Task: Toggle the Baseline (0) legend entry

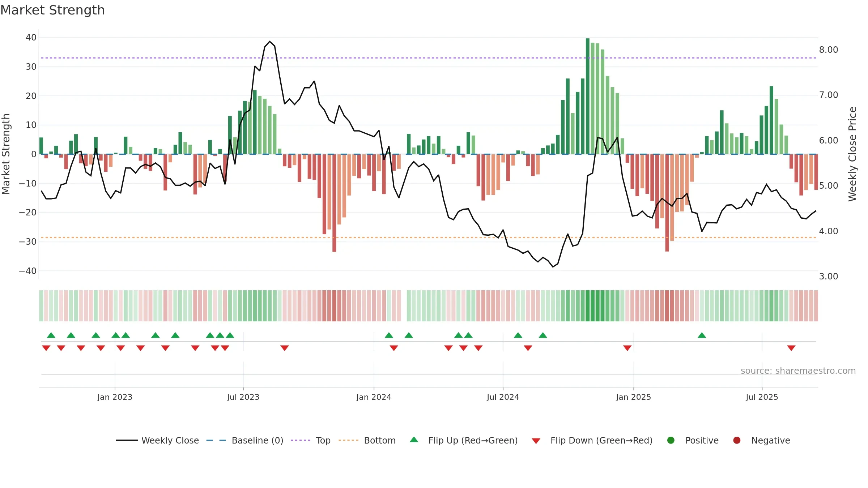Action: (245, 440)
